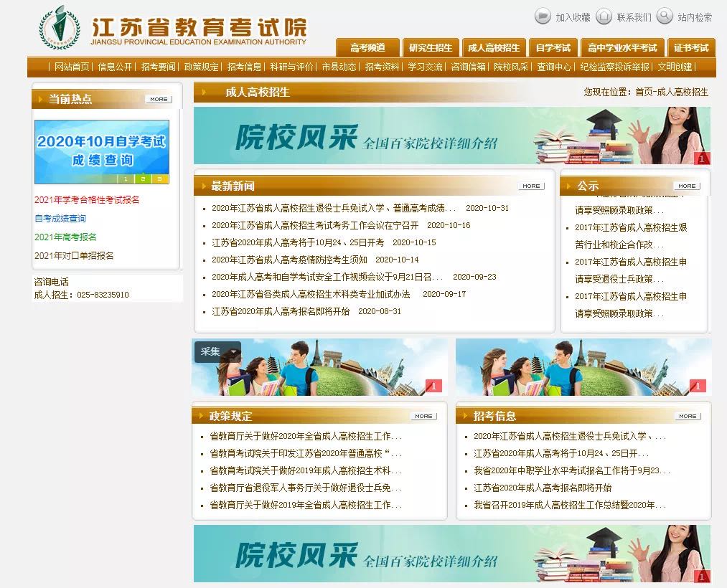The height and width of the screenshot is (588, 727).
Task: Open news 成人高考将于10月24、25日开考 in 最新新闻
Action: point(298,242)
